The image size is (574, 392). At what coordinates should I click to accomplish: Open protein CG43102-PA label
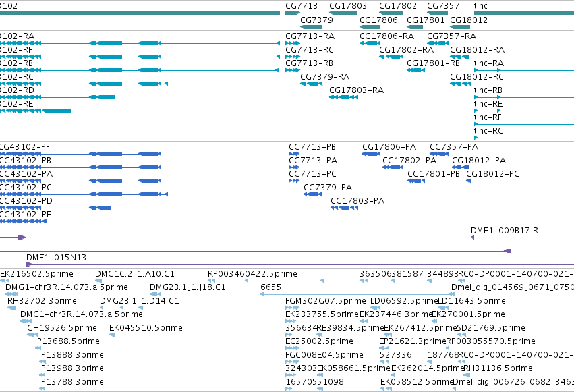26,174
